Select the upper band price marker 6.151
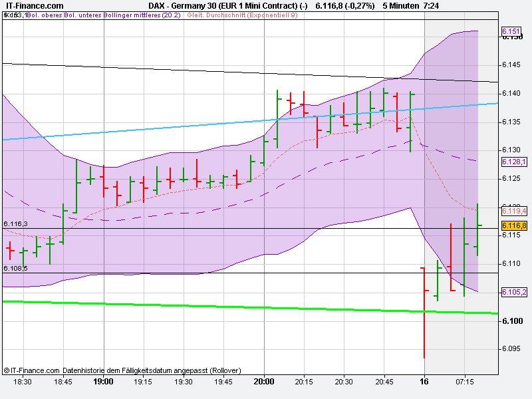532x399 pixels. 511,31
